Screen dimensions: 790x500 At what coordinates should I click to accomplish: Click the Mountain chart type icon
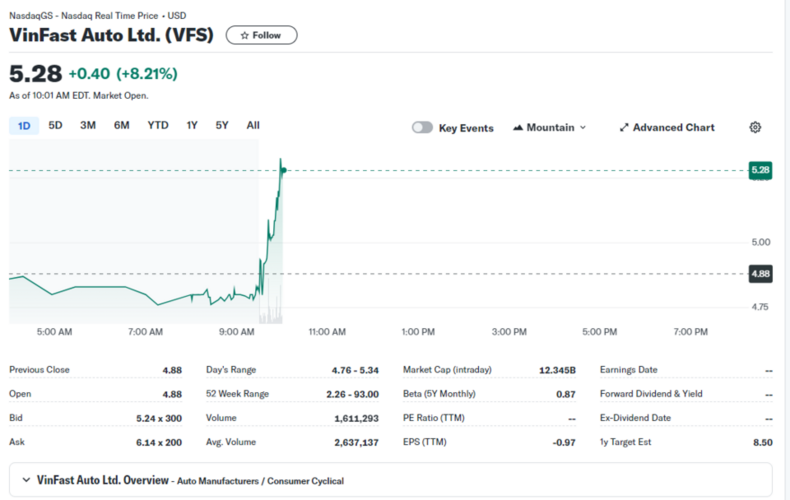coord(518,128)
